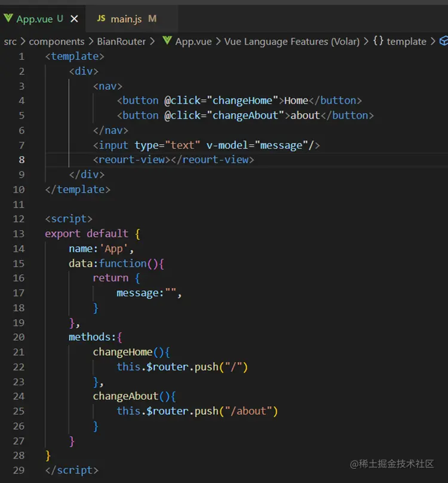The height and width of the screenshot is (483, 448).
Task: Place cursor on opening '<template>' tag
Action: coord(75,57)
